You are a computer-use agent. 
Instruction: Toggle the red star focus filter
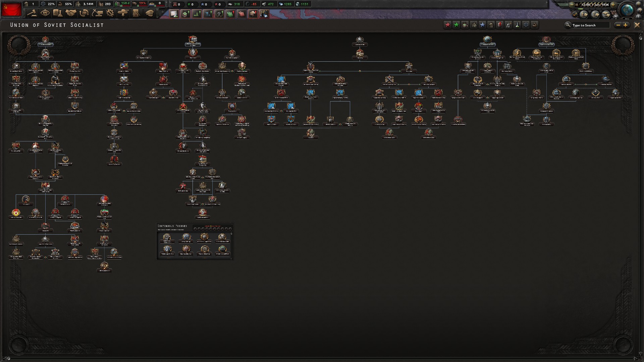[x=447, y=25]
